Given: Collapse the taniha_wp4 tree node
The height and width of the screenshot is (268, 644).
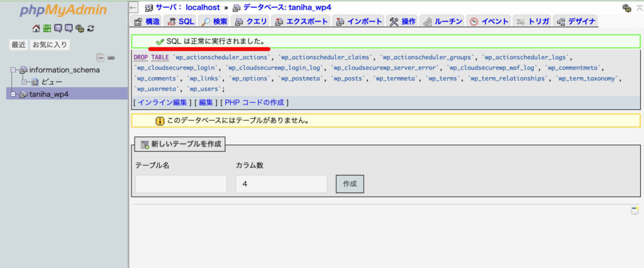Looking at the screenshot, I should pyautogui.click(x=13, y=94).
